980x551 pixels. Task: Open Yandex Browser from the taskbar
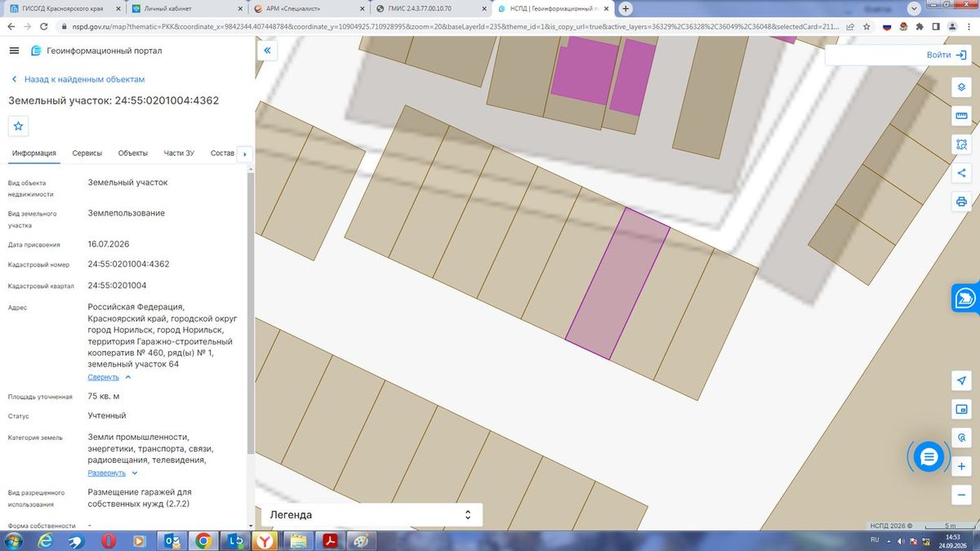point(265,541)
